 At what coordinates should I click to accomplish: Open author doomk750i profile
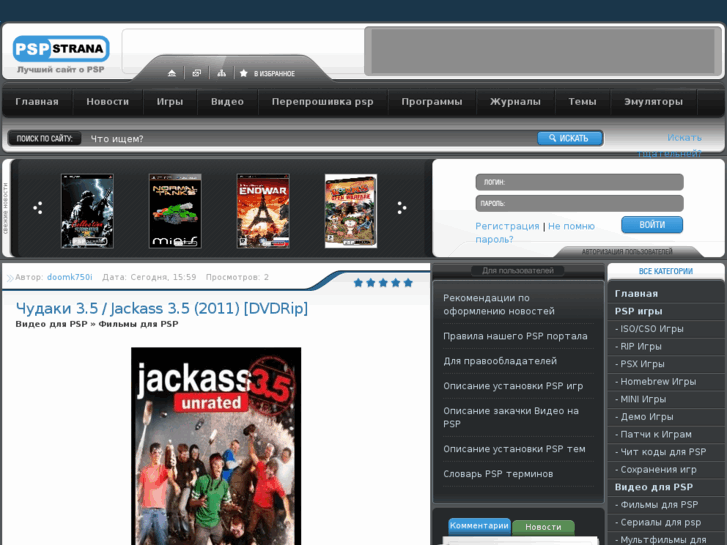point(70,277)
